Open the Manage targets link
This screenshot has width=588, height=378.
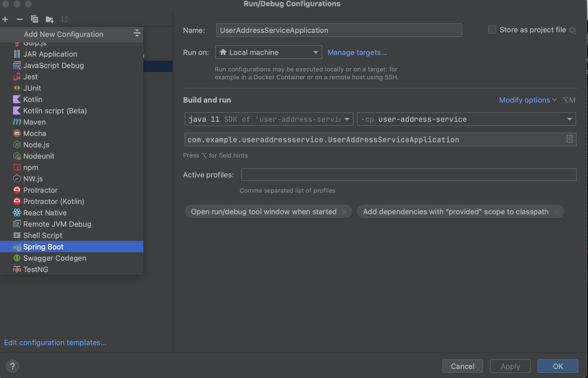pyautogui.click(x=357, y=52)
